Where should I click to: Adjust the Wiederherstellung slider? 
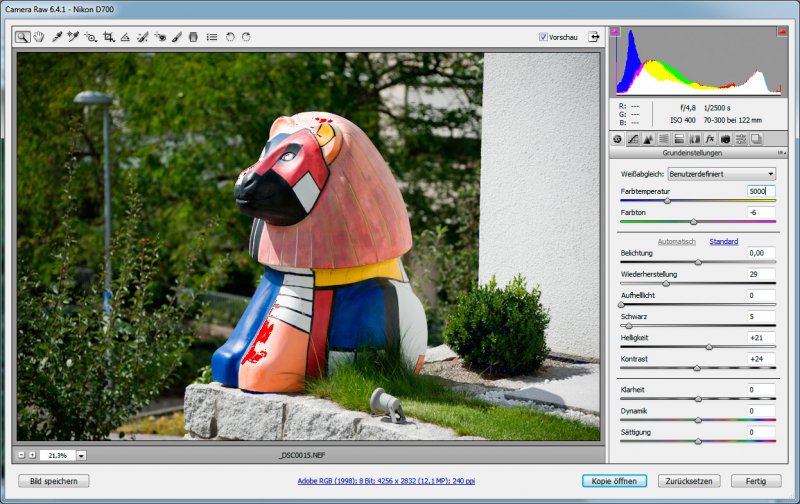tap(665, 284)
